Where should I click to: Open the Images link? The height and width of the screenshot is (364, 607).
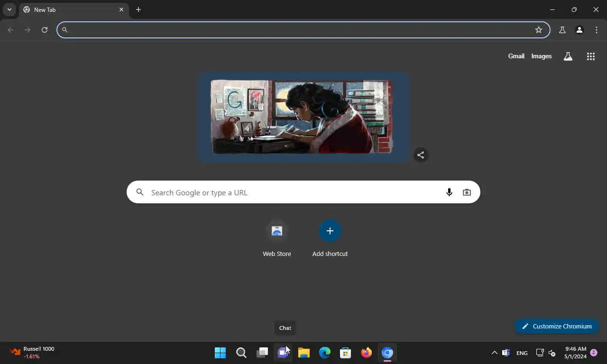click(x=542, y=56)
